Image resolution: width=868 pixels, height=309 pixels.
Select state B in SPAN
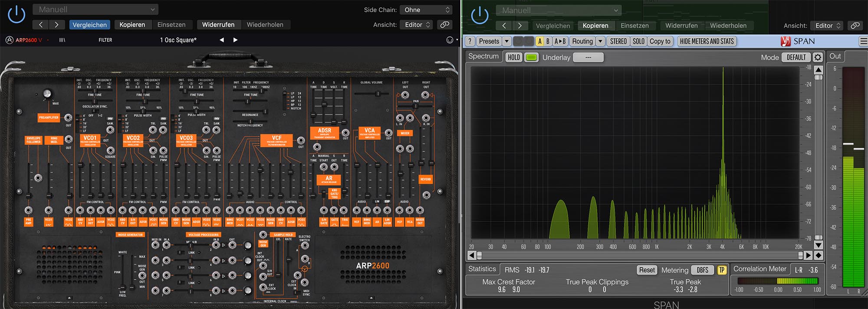click(x=548, y=41)
